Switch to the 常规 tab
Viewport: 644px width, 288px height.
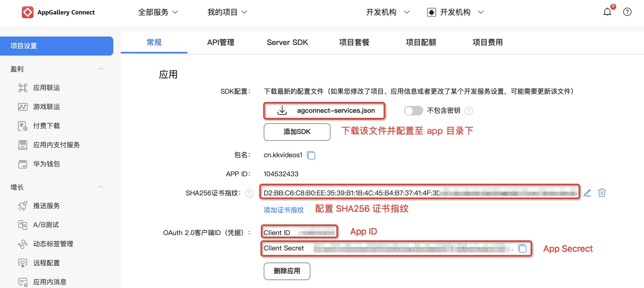pos(154,42)
